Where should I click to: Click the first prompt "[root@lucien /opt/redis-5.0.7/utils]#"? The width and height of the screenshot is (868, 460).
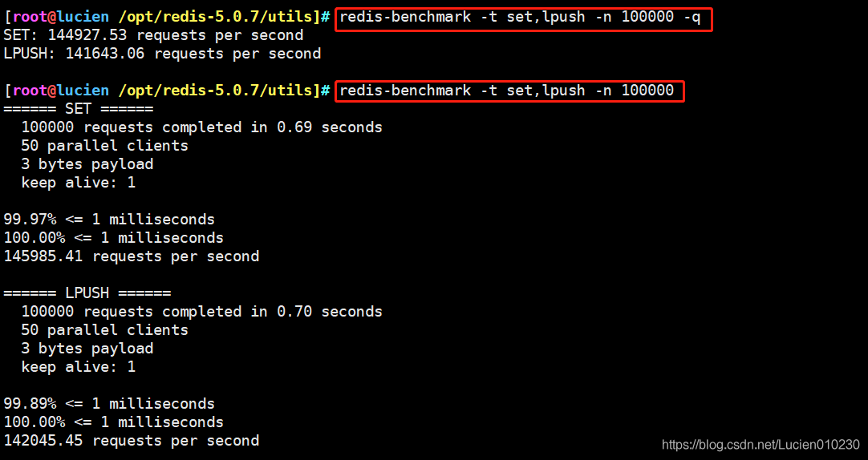point(167,17)
